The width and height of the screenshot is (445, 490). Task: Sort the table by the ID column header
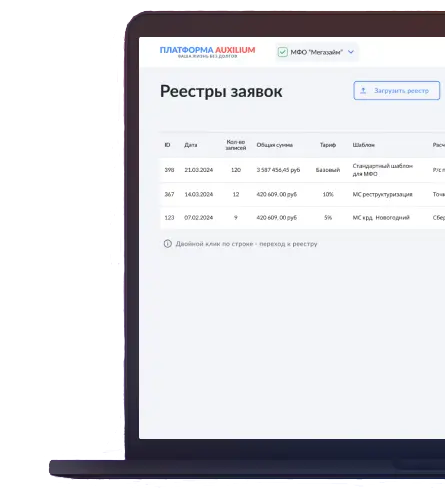click(167, 145)
